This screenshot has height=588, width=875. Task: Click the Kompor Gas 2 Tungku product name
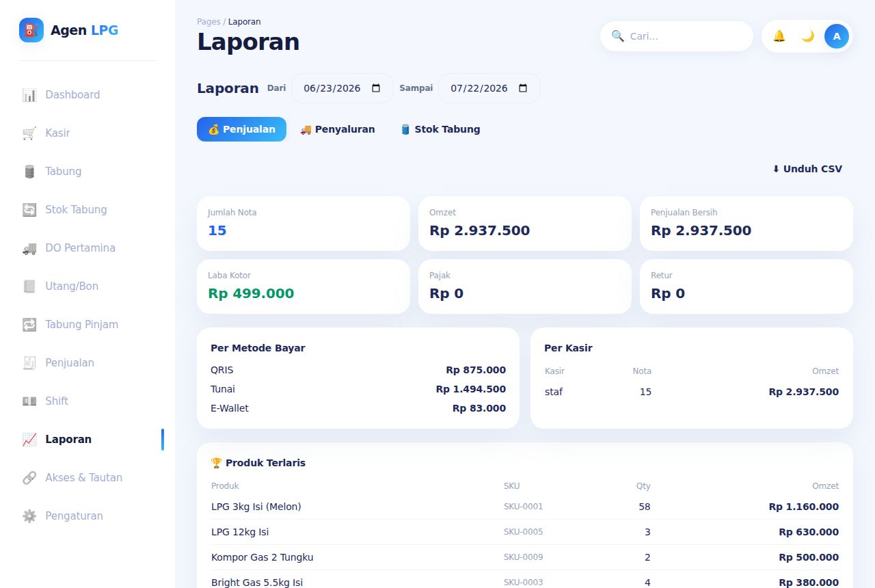[262, 557]
